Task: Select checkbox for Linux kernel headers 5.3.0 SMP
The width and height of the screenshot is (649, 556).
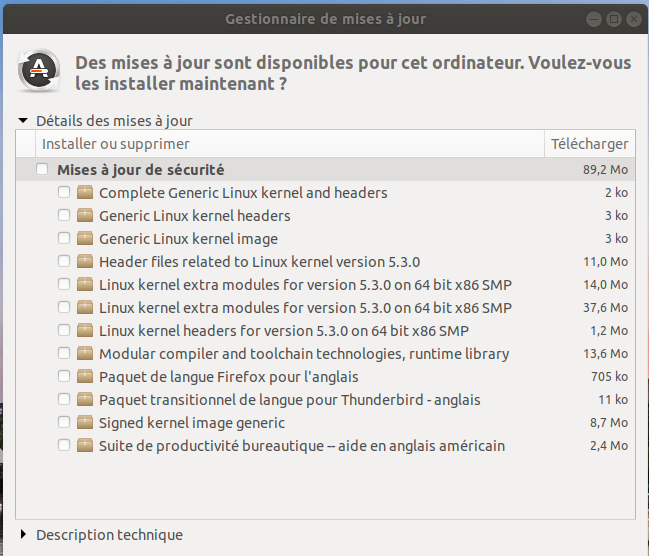Action: (64, 330)
